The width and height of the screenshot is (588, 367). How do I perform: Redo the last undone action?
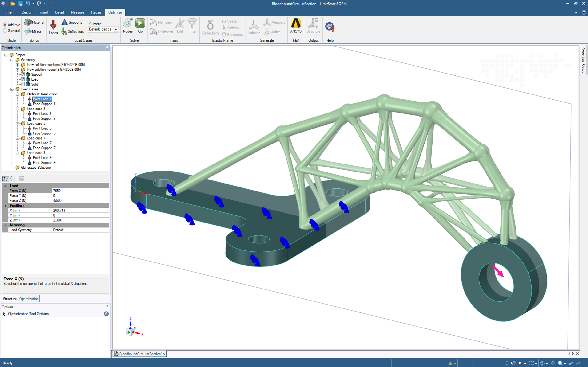[39, 3]
